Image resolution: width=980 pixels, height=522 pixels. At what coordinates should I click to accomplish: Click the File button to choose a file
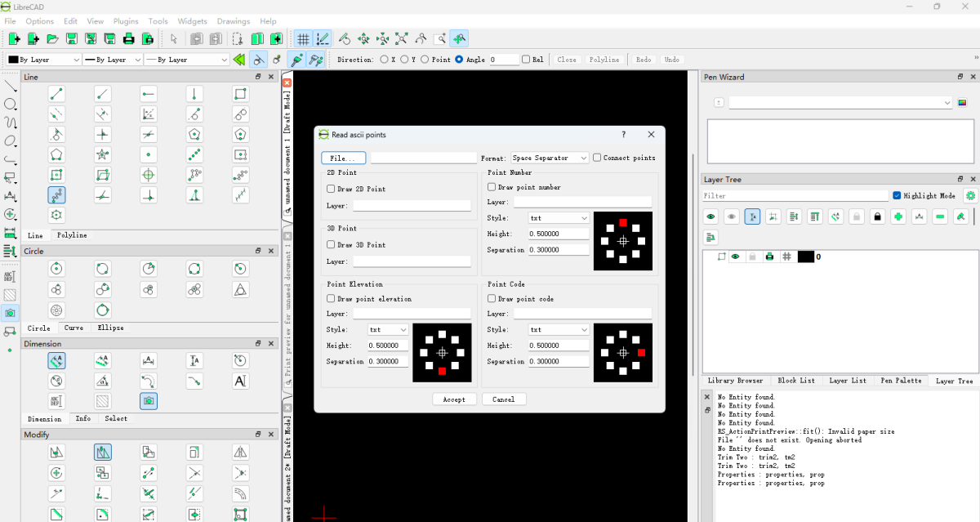point(343,157)
